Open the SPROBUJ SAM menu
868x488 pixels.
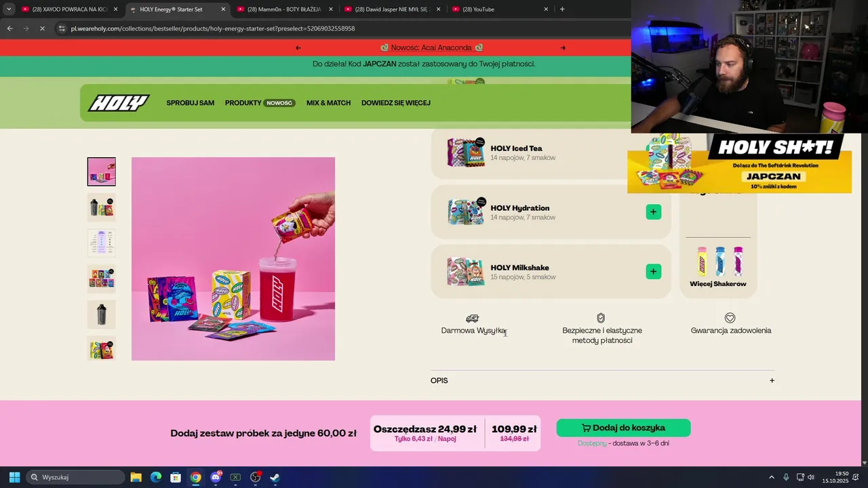click(x=191, y=103)
